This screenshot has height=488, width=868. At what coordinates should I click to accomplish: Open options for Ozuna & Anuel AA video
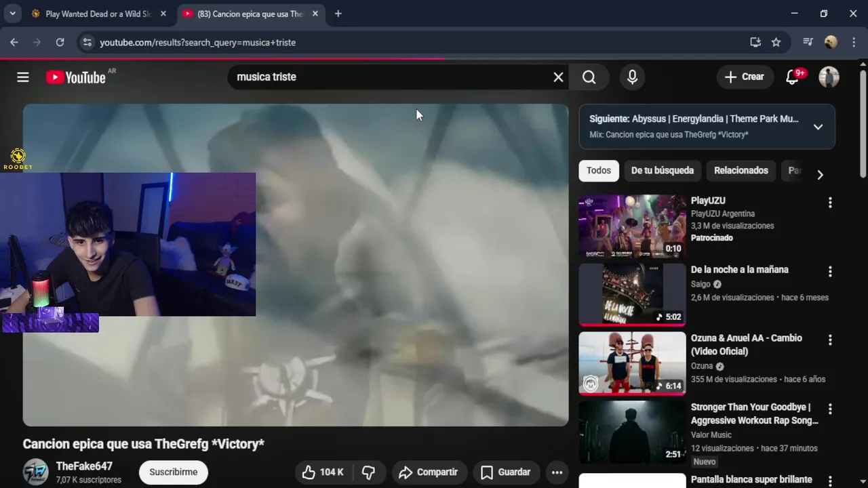830,340
